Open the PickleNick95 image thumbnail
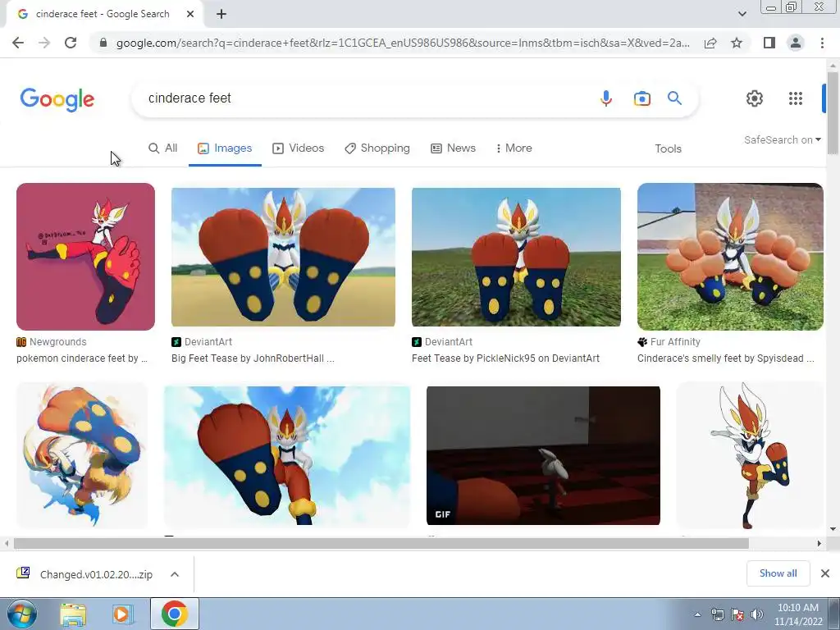The height and width of the screenshot is (630, 840). click(517, 257)
